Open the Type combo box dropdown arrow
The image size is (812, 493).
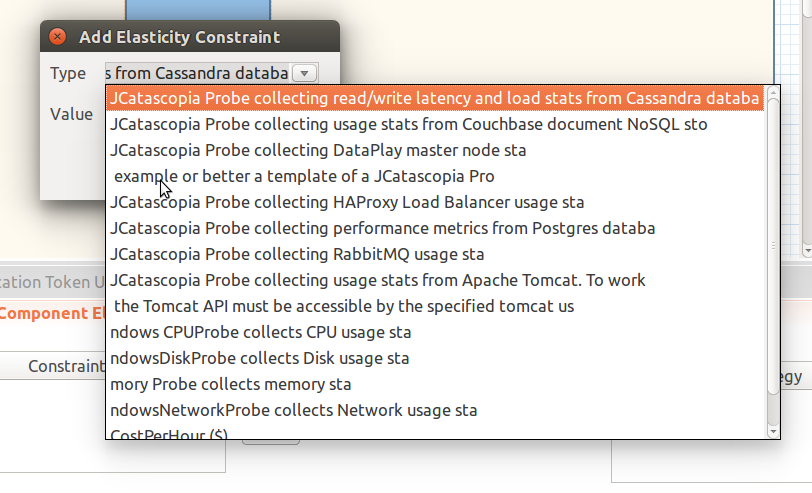pos(306,73)
